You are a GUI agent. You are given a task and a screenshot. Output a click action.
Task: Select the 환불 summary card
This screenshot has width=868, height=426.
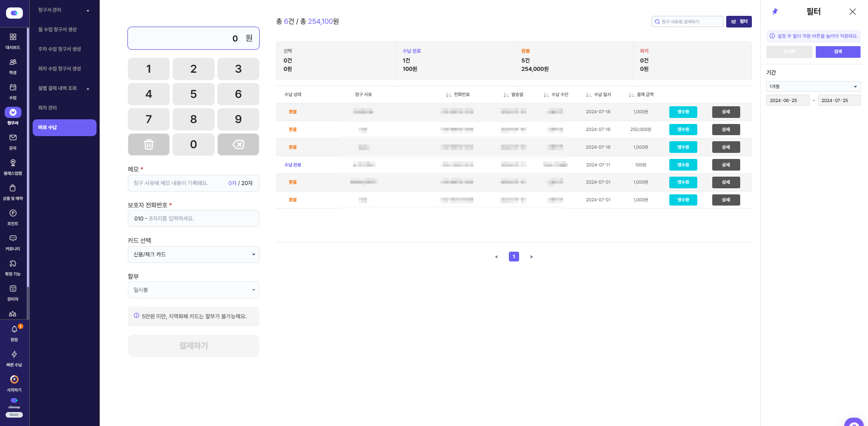click(x=574, y=61)
